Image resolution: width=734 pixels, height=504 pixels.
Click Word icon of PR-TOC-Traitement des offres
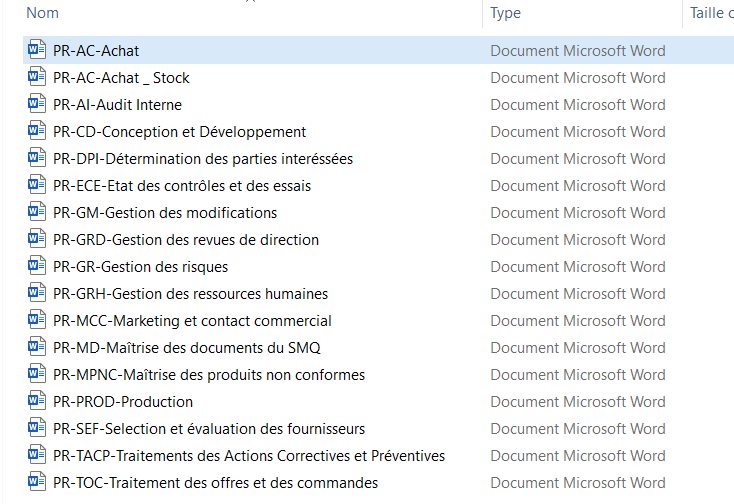pos(37,482)
